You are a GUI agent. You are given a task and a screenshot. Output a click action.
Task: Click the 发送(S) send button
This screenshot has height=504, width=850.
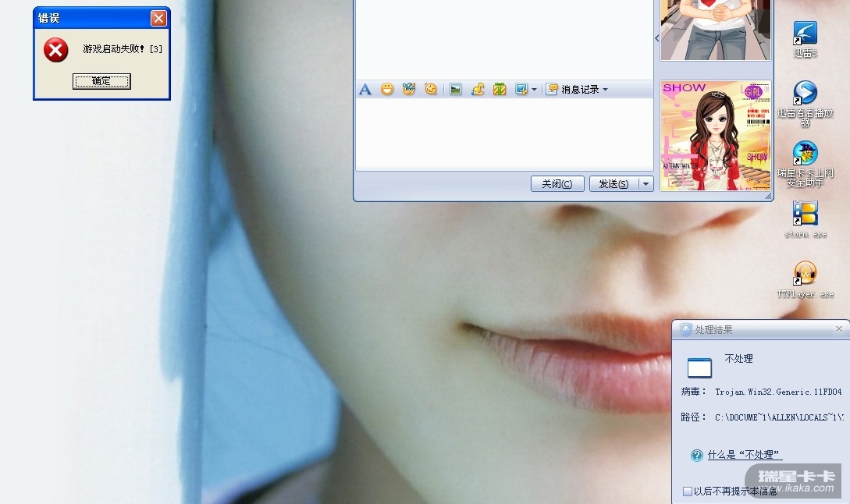pyautogui.click(x=613, y=183)
